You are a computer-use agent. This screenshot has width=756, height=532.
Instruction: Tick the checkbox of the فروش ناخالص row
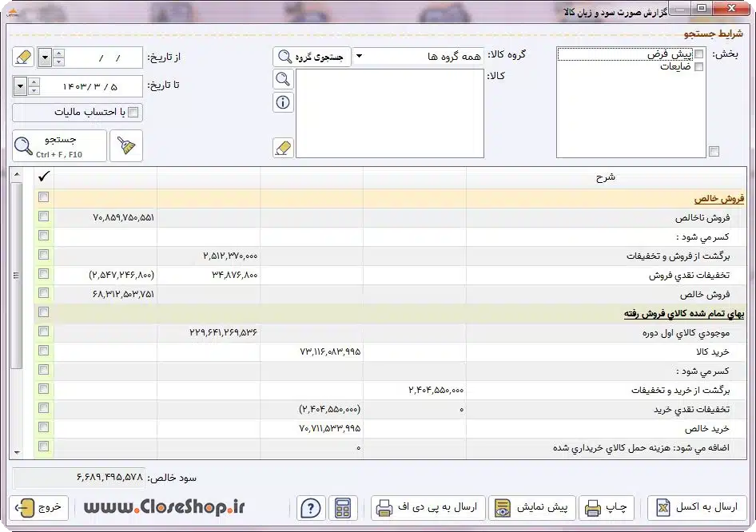coord(43,216)
